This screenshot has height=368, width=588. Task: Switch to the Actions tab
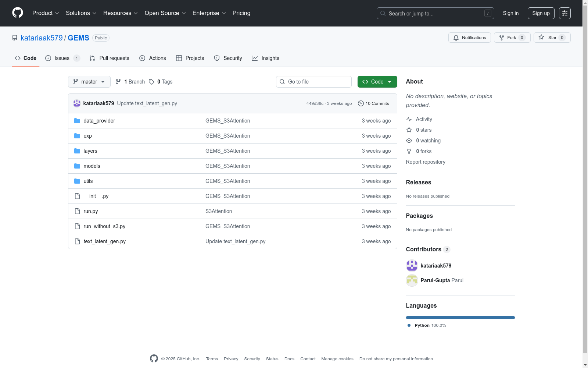tap(153, 58)
